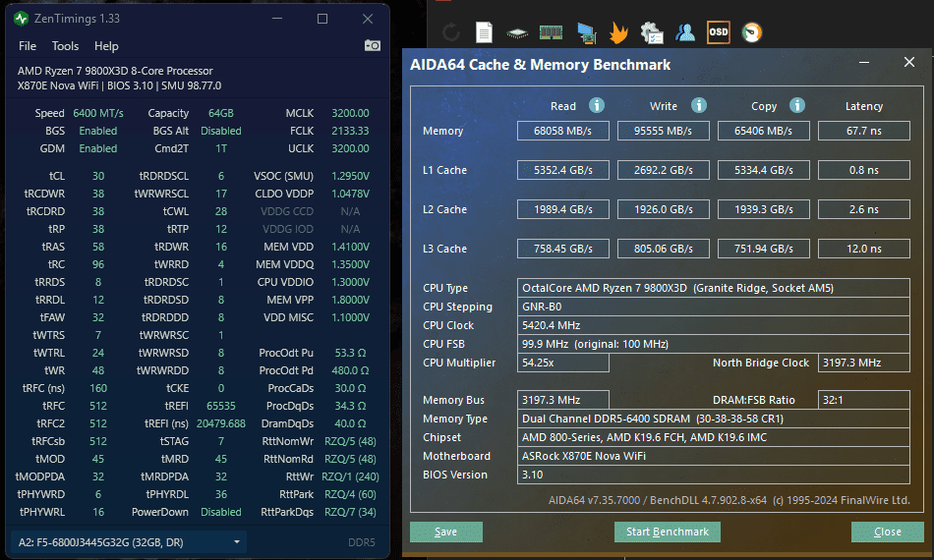Select the L1 Cache Read 5352.4 GB/s value
The image size is (934, 560).
(x=563, y=170)
